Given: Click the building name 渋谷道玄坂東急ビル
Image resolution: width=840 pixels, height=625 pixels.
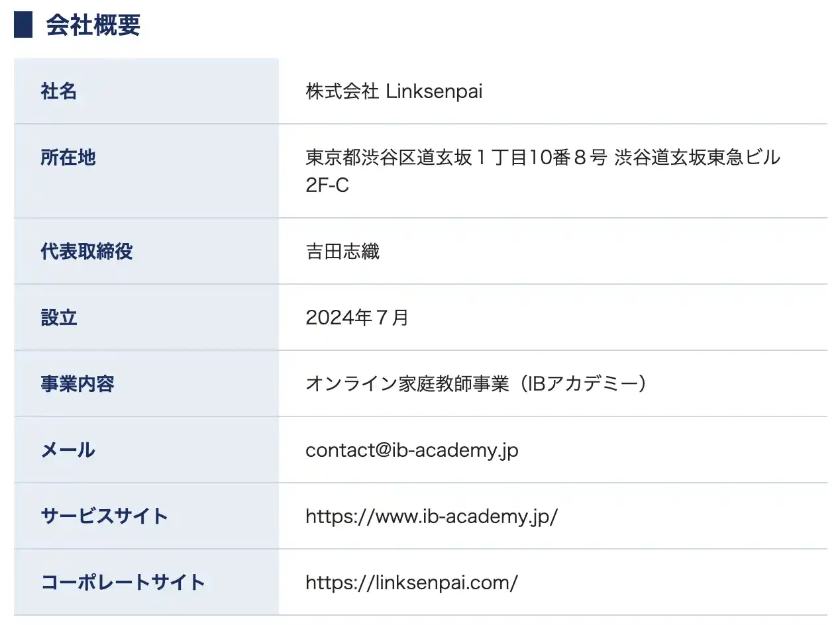Looking at the screenshot, I should click(x=698, y=158).
